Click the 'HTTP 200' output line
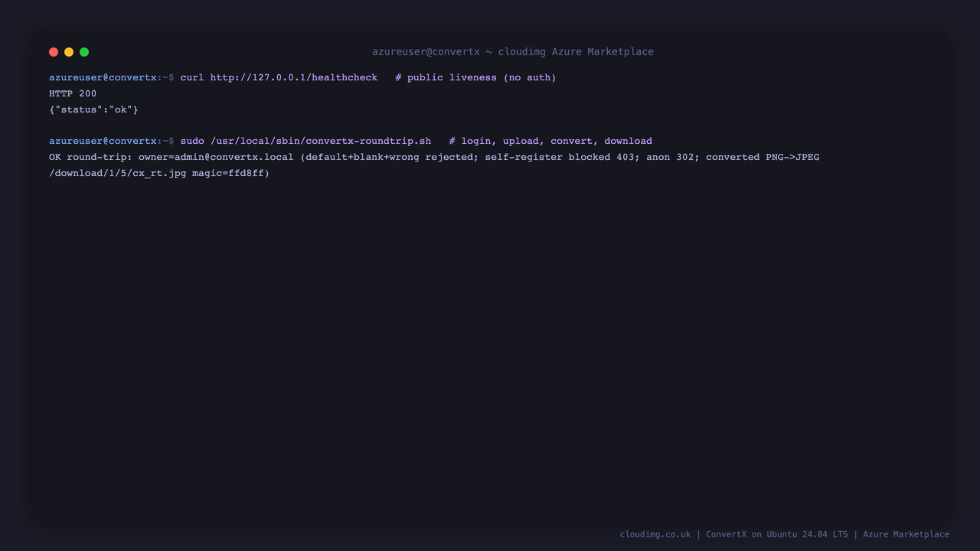Image resolution: width=980 pixels, height=551 pixels. click(x=73, y=93)
